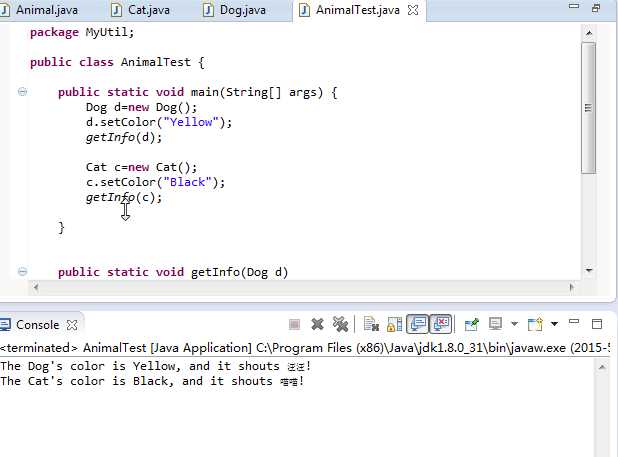This screenshot has height=457, width=618.
Task: Click the class name AnimalTest in the declaration
Action: pos(156,62)
